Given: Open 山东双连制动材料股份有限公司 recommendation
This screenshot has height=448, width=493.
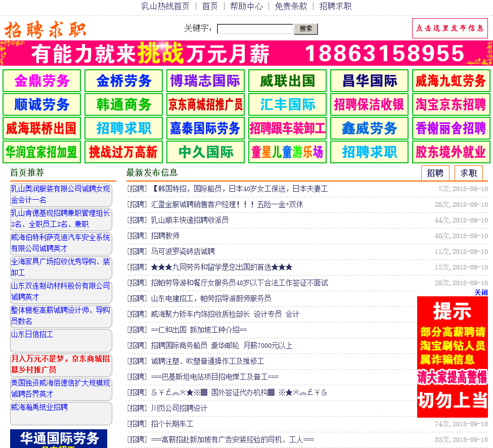Looking at the screenshot, I should (60, 291).
